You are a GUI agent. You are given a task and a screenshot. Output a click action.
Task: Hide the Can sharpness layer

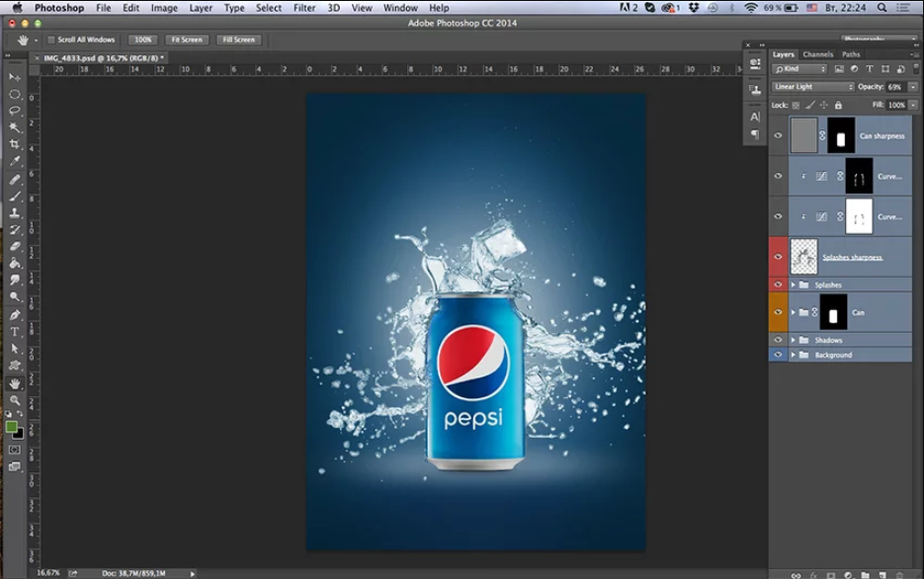click(778, 135)
